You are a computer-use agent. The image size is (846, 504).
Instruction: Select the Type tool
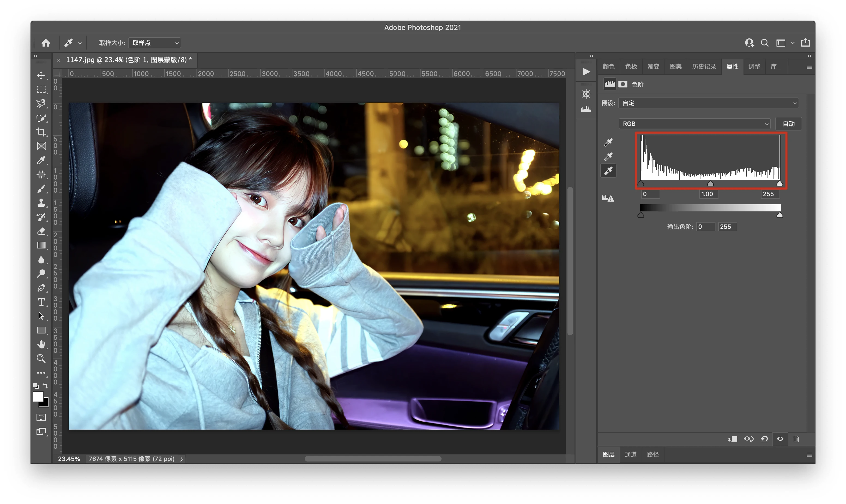point(41,302)
